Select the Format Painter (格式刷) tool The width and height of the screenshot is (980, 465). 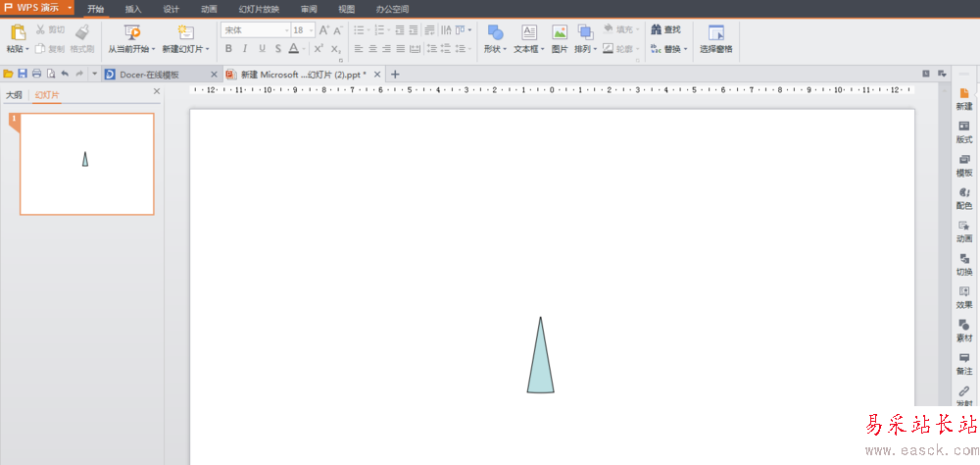tap(82, 39)
